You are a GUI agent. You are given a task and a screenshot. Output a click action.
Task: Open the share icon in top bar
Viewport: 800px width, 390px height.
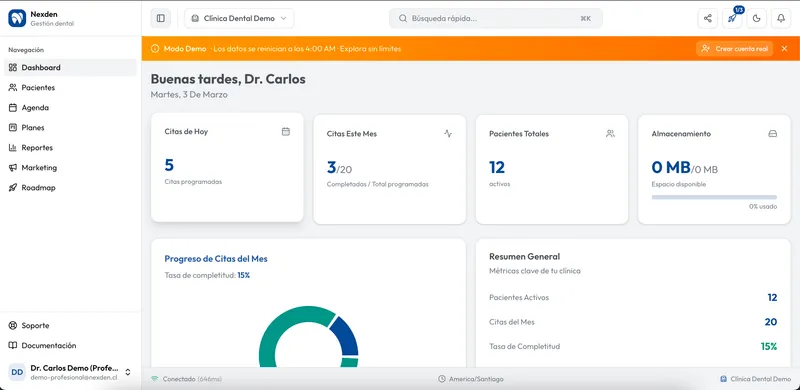[x=708, y=18]
